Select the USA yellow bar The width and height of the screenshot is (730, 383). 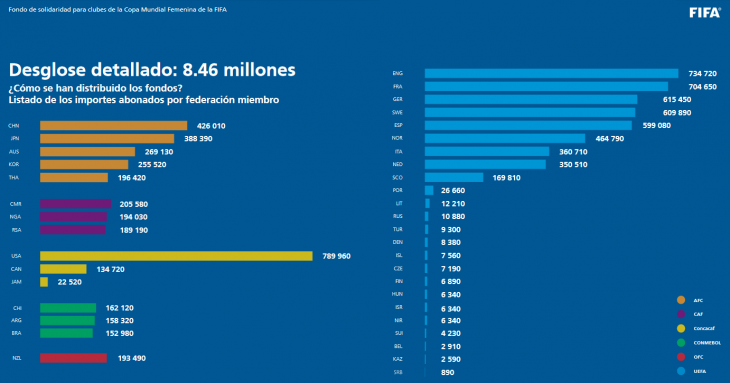176,256
